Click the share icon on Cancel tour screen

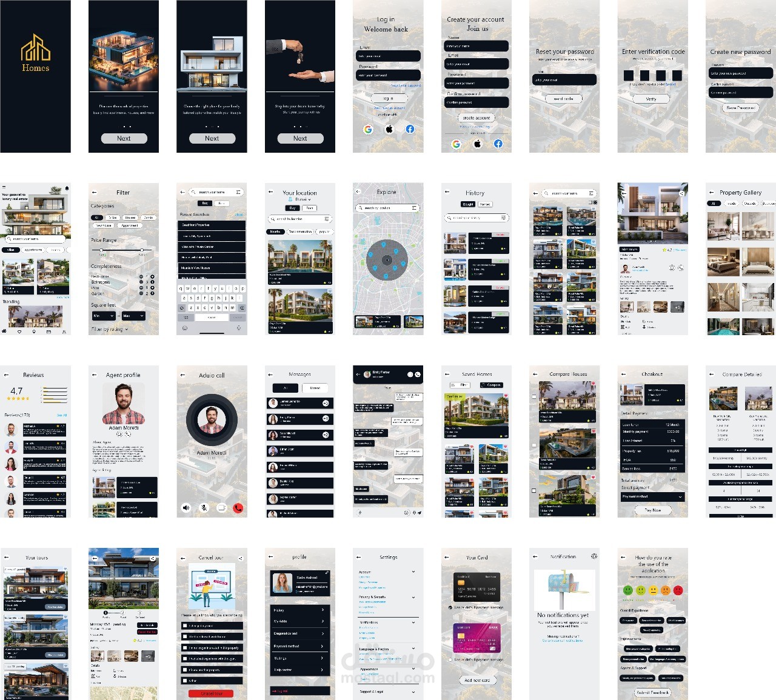(241, 558)
